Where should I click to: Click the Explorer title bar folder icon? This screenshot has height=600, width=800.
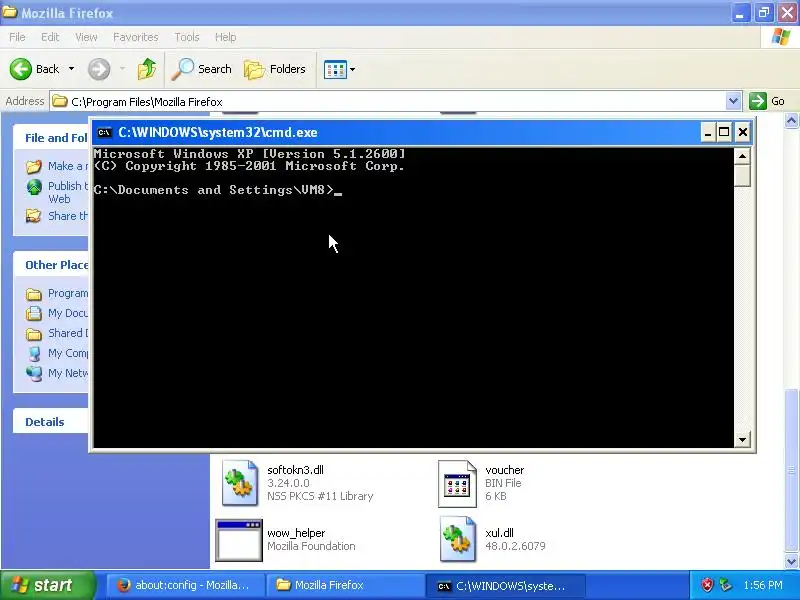pos(9,12)
